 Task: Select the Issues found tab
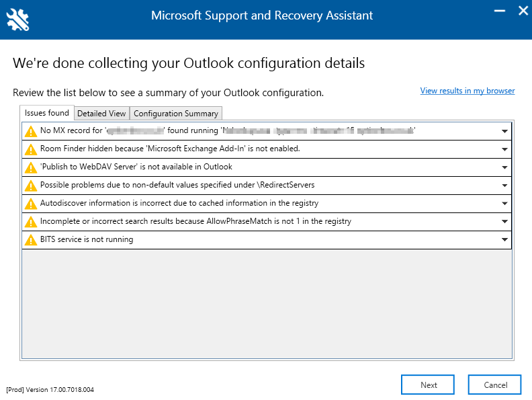pyautogui.click(x=47, y=113)
